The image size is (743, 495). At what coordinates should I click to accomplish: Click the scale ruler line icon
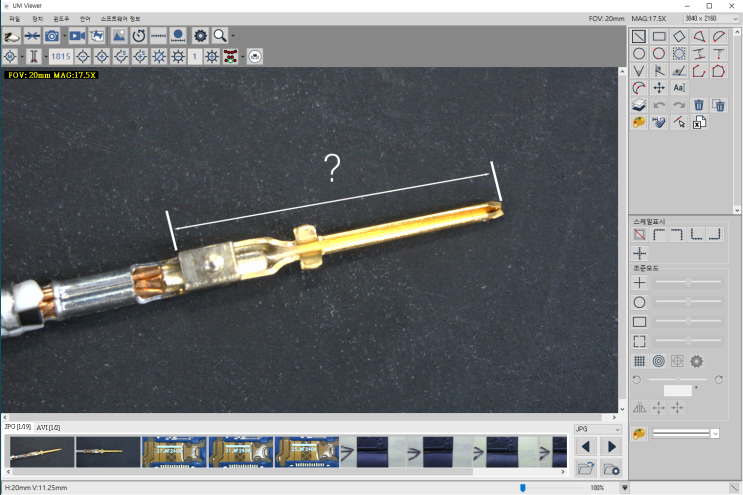158,36
